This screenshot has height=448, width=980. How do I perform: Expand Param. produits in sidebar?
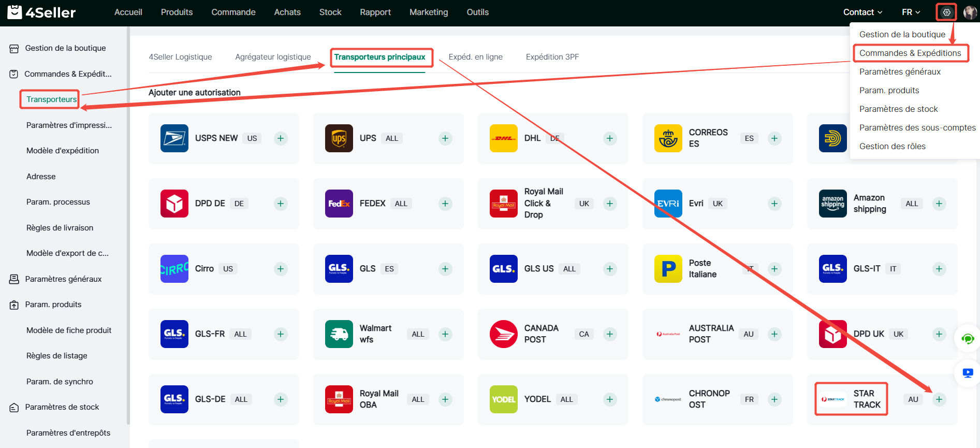point(53,305)
